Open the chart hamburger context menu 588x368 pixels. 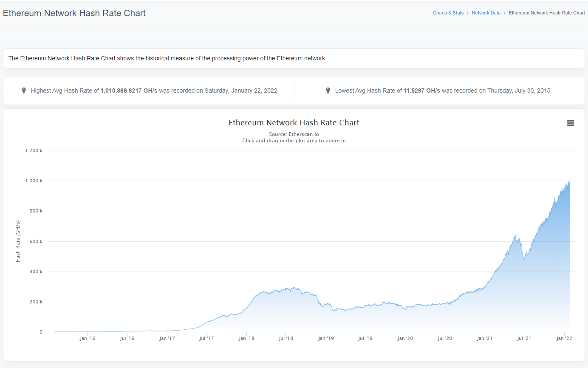(570, 123)
